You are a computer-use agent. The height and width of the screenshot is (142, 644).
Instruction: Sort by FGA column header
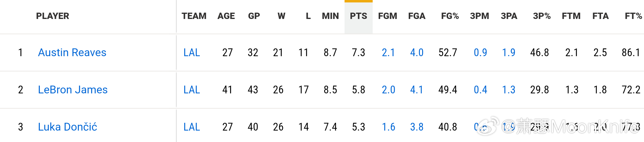417,16
